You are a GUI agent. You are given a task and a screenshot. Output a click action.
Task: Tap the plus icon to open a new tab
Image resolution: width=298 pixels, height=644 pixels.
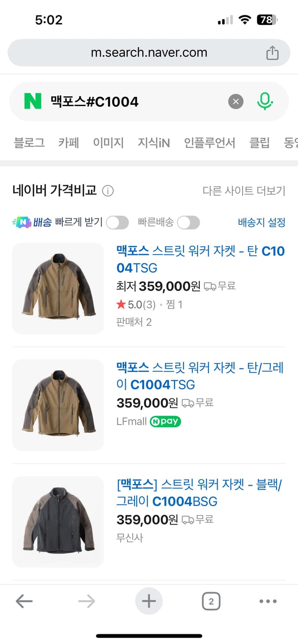tap(149, 601)
